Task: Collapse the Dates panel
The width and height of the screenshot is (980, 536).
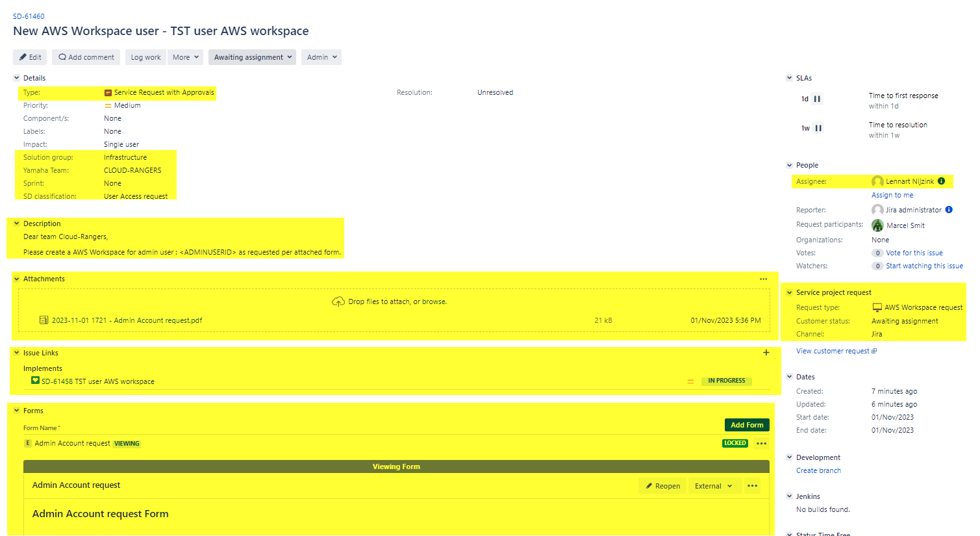Action: (790, 377)
